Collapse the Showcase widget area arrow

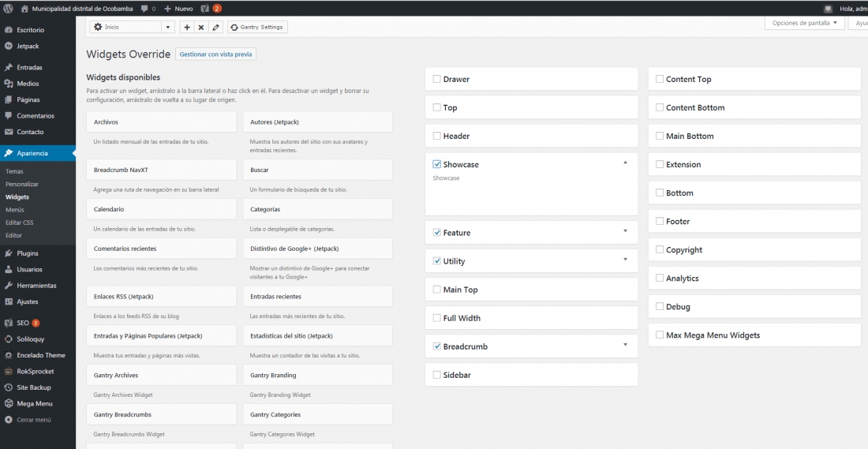(625, 163)
